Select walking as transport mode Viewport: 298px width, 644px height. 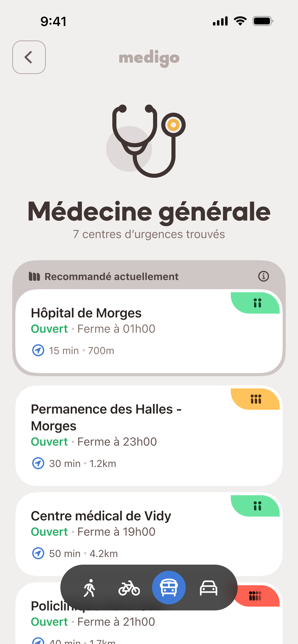90,588
